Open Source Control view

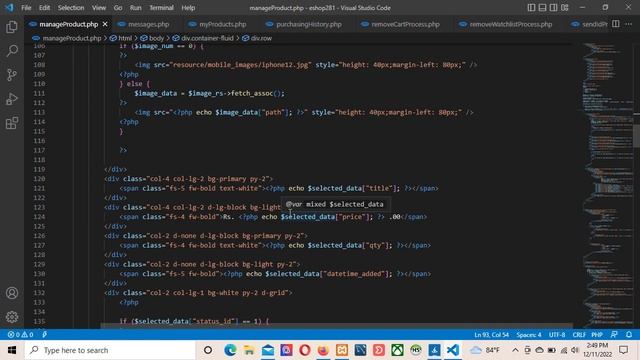[12, 75]
